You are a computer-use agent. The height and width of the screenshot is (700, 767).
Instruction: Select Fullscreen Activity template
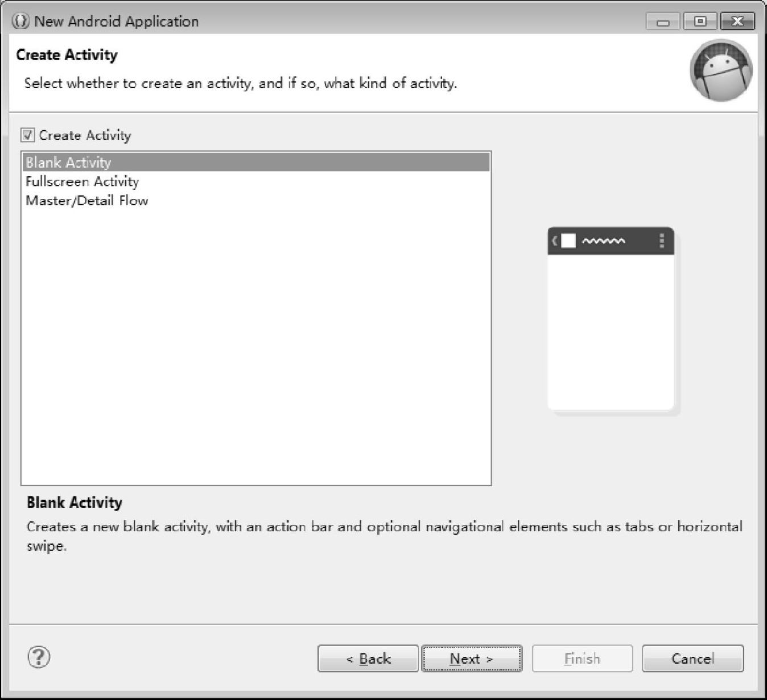(x=256, y=181)
